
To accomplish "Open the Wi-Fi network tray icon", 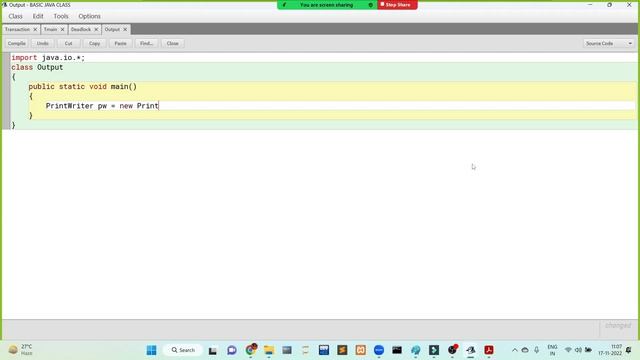I will pyautogui.click(x=568, y=350).
